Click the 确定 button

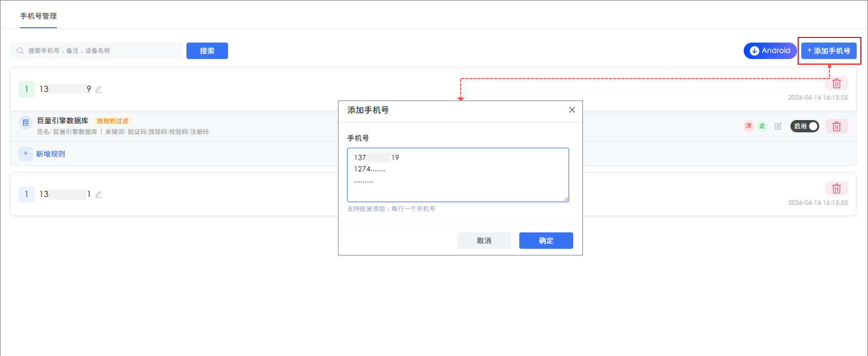pyautogui.click(x=546, y=241)
